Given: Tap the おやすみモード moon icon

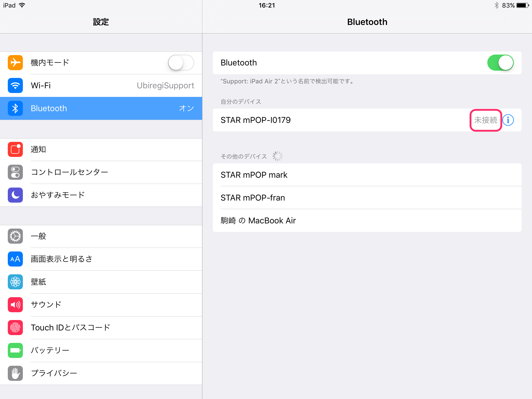Looking at the screenshot, I should click(x=15, y=195).
